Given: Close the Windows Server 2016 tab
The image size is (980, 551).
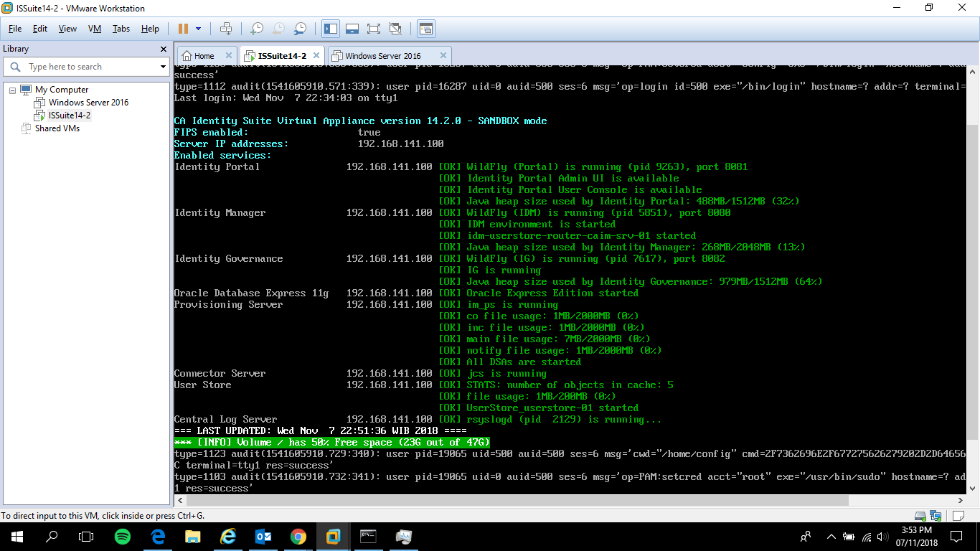Looking at the screenshot, I should coord(443,55).
